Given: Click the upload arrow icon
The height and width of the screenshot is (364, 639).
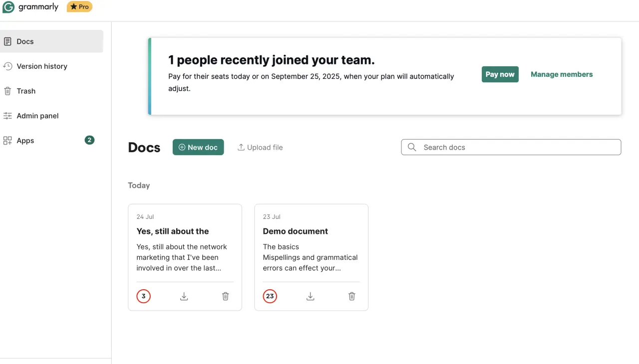Looking at the screenshot, I should pyautogui.click(x=241, y=147).
